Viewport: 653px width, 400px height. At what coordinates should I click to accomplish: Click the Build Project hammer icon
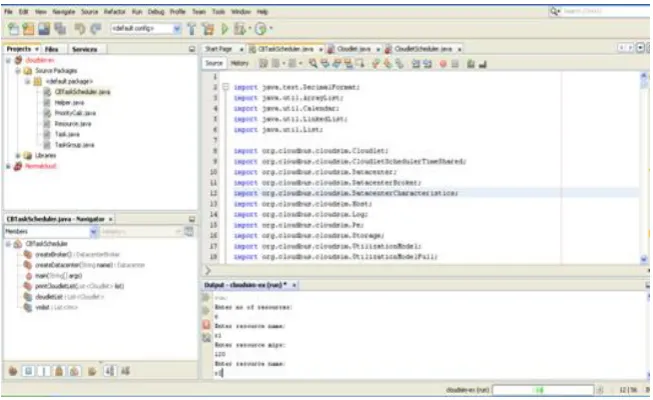[192, 29]
